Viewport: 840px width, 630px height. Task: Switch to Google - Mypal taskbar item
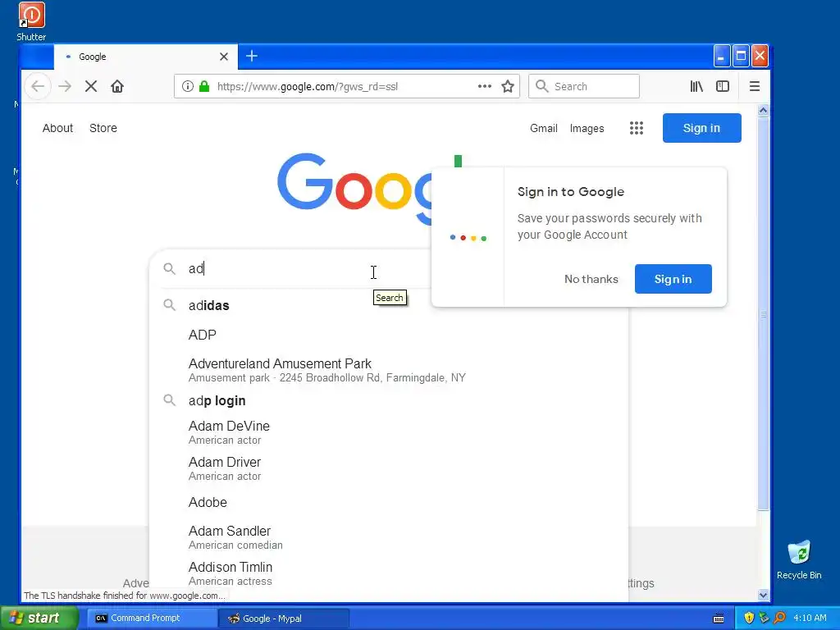[x=284, y=618]
